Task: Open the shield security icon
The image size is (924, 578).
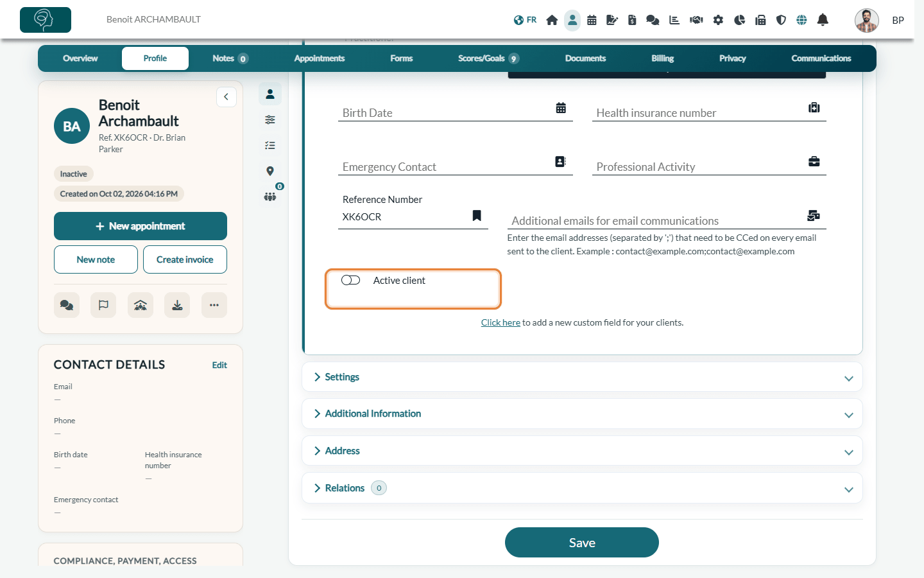Action: pos(781,20)
